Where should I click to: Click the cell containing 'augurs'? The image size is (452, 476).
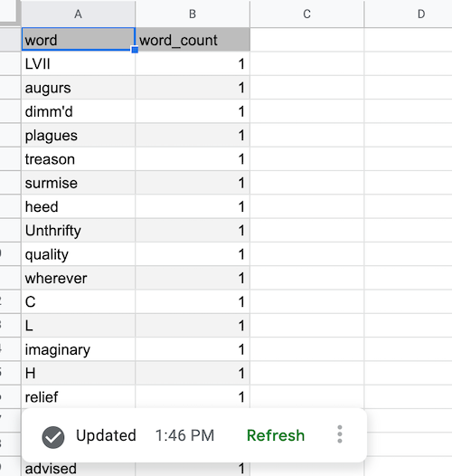(79, 88)
